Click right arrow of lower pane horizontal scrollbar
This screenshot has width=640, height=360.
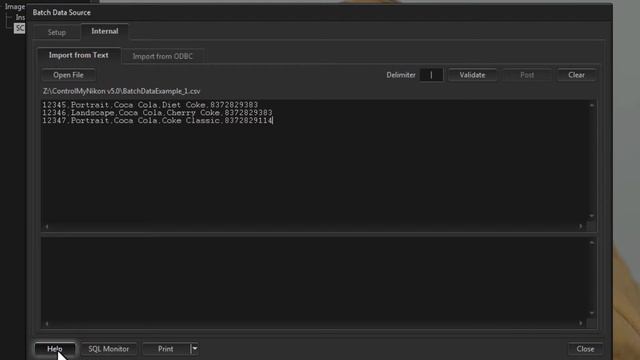click(581, 324)
